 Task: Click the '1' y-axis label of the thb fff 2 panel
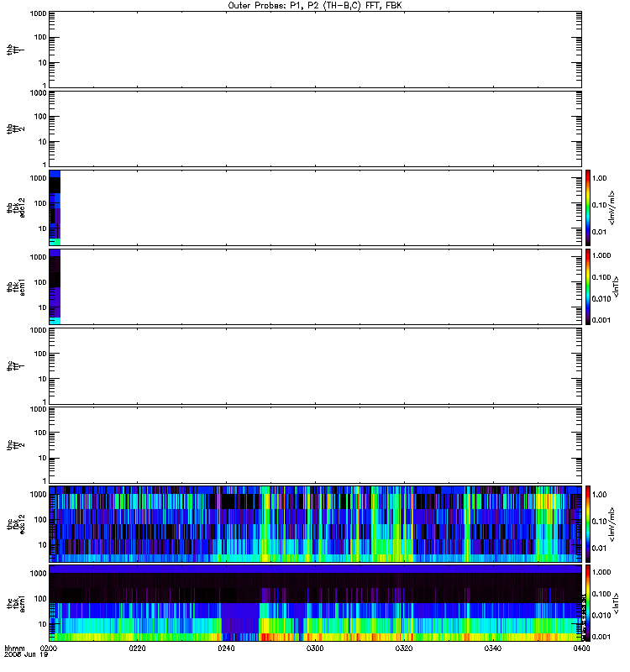point(45,165)
